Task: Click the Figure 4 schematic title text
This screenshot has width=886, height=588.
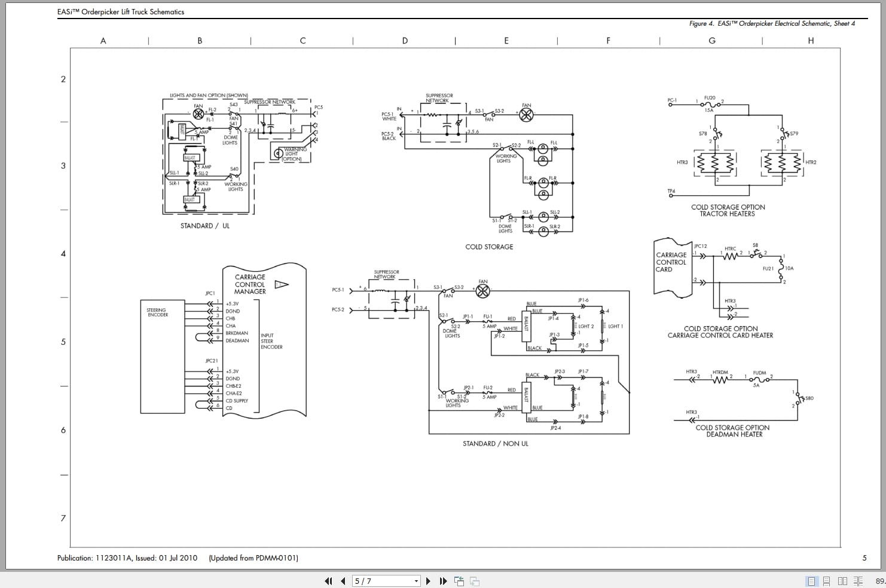Action: tap(772, 24)
